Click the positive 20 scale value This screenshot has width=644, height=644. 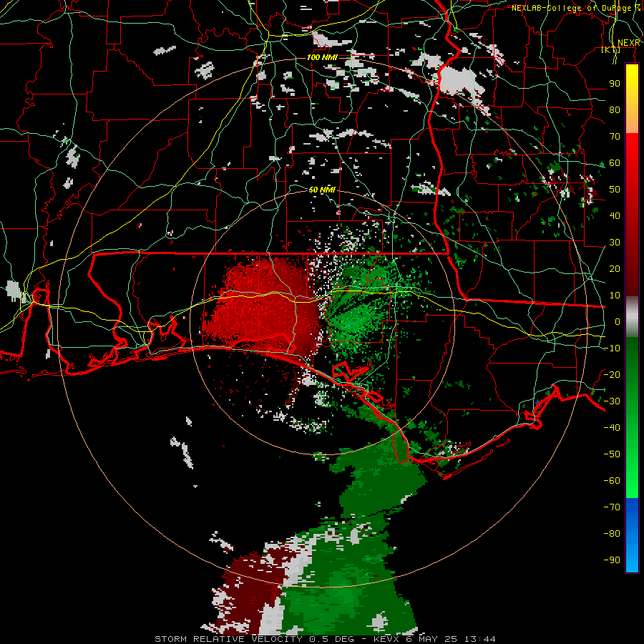click(x=615, y=268)
